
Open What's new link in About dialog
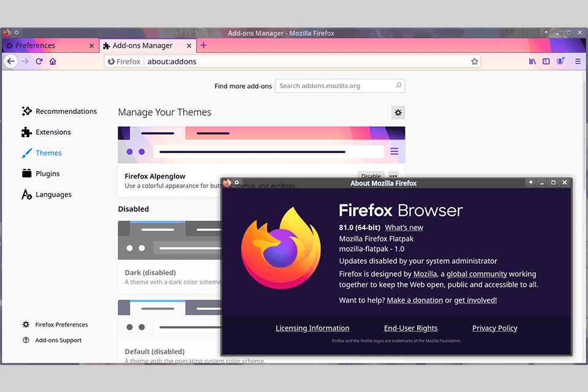404,228
